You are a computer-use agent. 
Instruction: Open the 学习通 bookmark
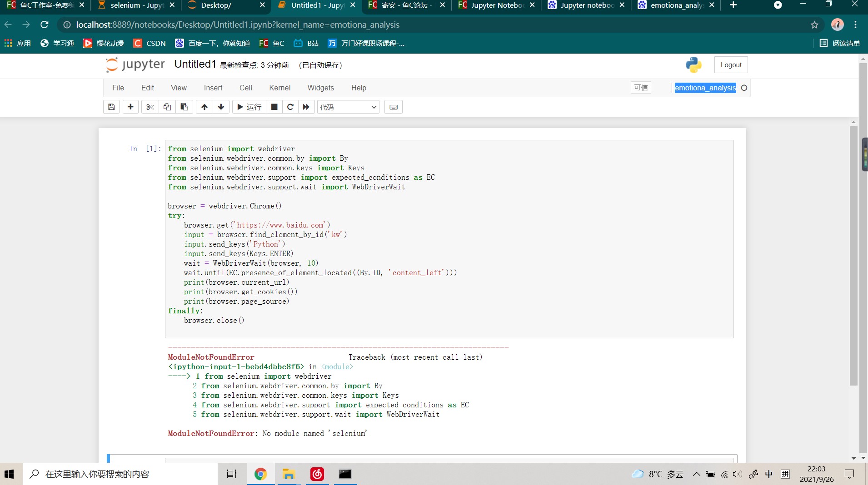click(x=57, y=43)
